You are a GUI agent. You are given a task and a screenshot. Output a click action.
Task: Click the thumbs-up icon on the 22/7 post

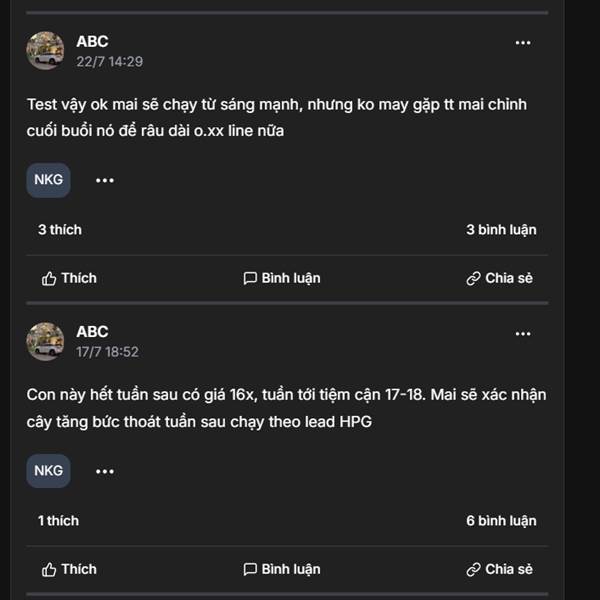click(x=49, y=278)
